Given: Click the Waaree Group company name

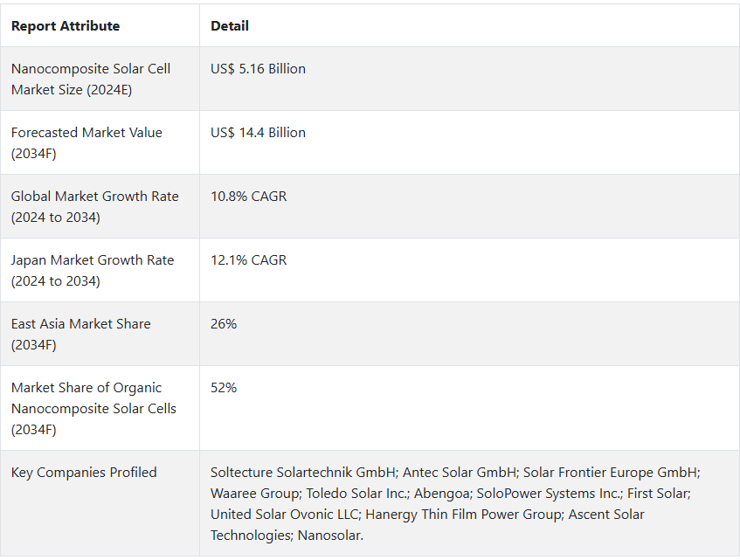Looking at the screenshot, I should 254,494.
